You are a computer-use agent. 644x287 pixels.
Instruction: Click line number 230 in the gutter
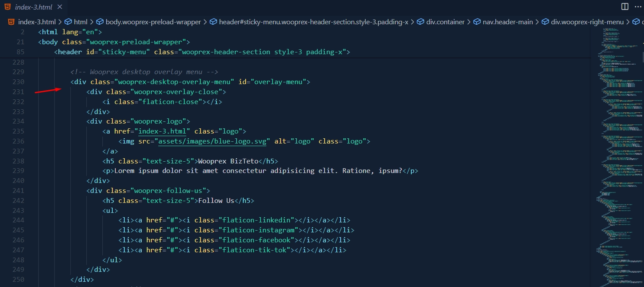point(18,82)
